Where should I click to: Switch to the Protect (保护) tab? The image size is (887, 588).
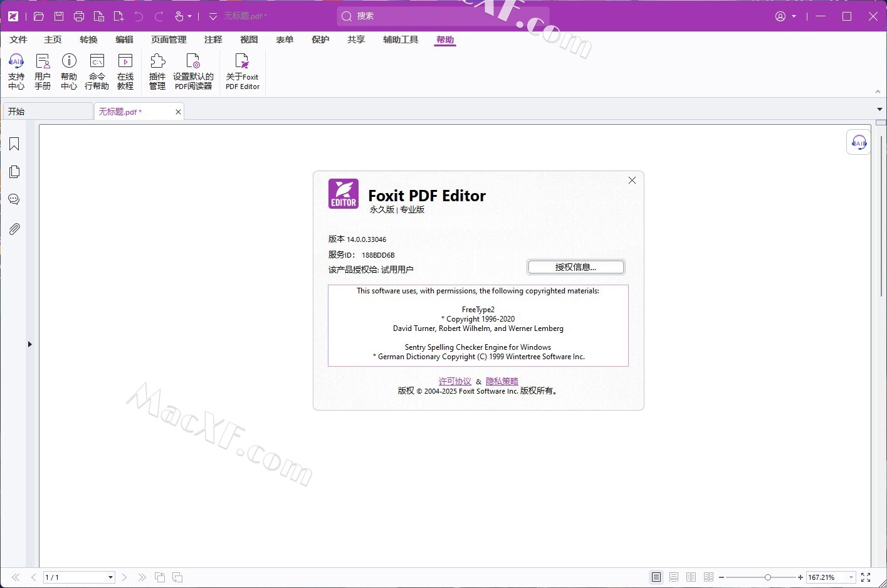pos(320,39)
